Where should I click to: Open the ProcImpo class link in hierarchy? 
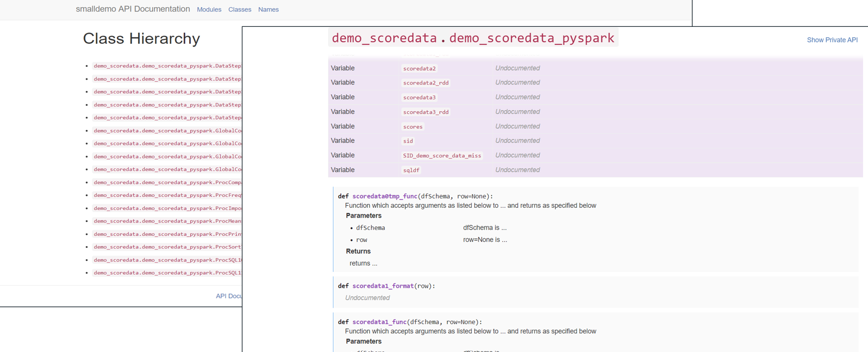coord(167,208)
